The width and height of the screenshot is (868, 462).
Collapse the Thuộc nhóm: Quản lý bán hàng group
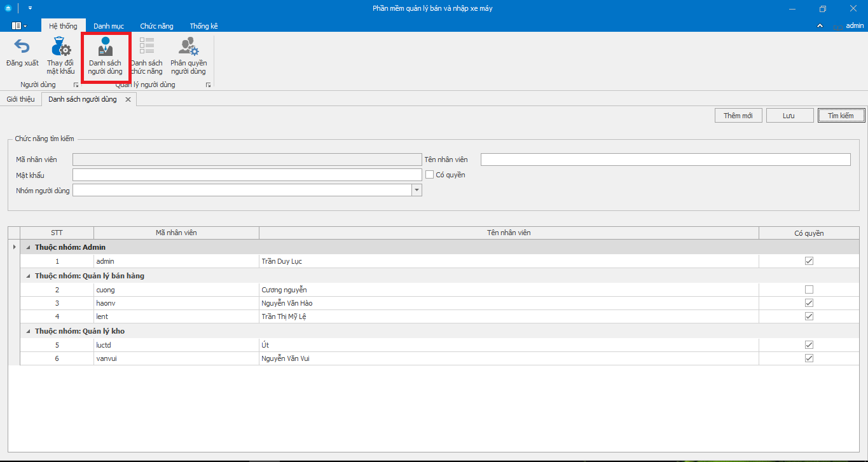27,276
